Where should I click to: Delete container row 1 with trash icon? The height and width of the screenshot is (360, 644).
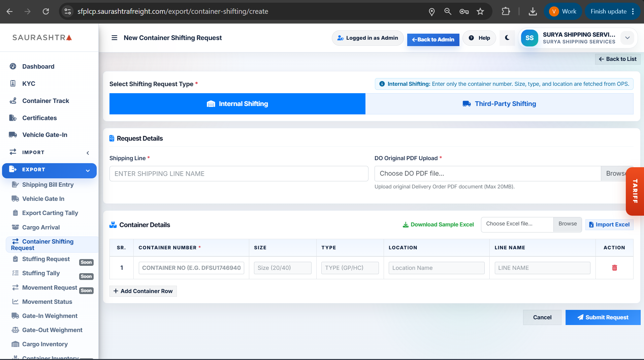tap(614, 268)
